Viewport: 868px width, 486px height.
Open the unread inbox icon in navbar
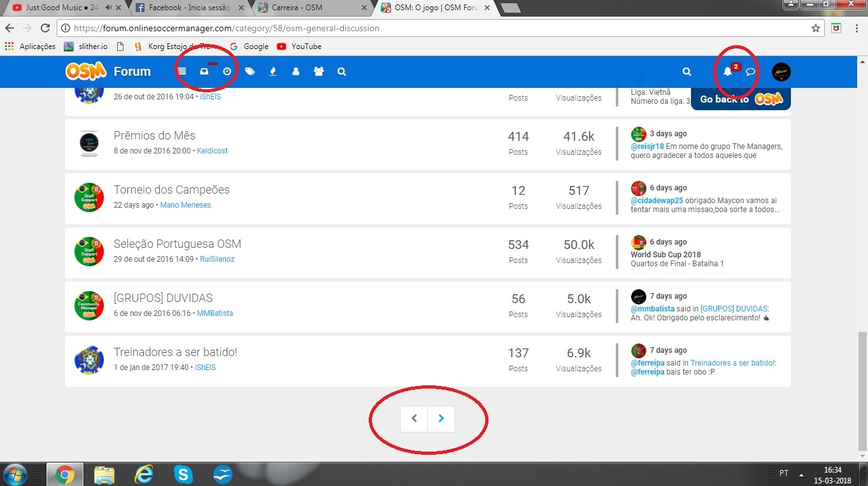pos(204,72)
